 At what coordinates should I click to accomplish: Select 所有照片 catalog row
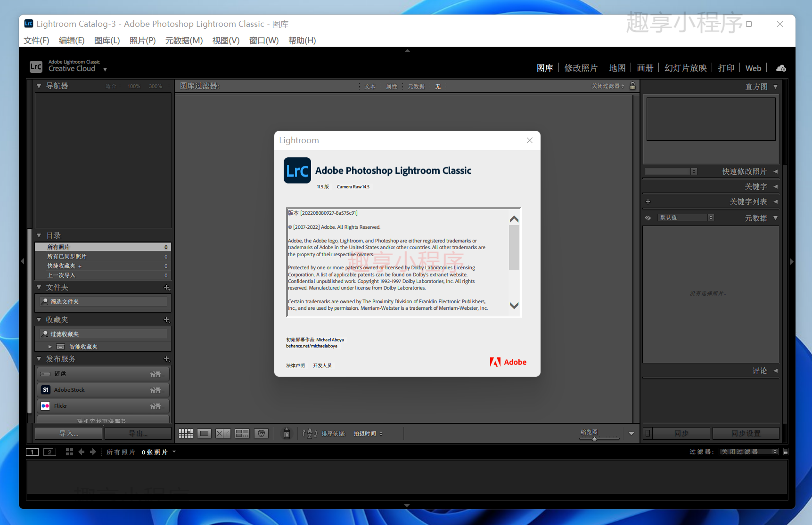[x=103, y=247]
